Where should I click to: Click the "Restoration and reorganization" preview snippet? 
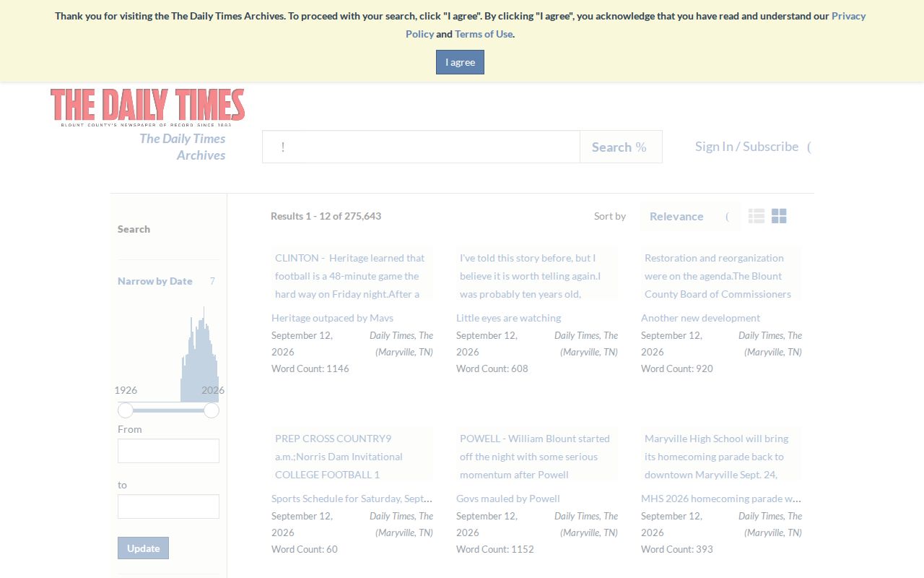tap(721, 273)
